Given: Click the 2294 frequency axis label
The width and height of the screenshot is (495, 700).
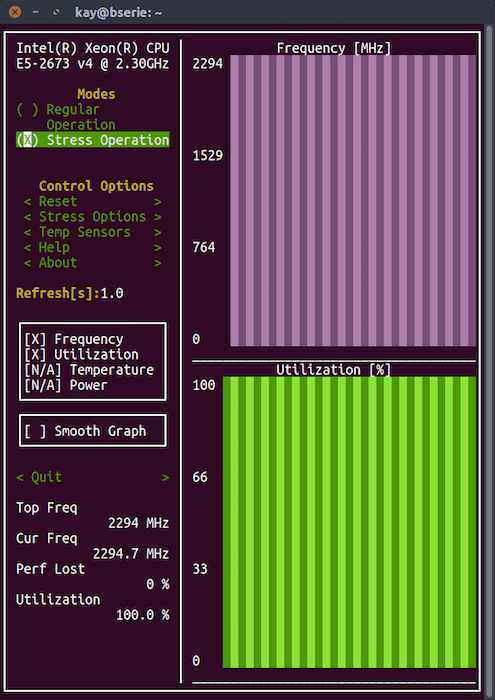Looking at the screenshot, I should click(208, 64).
